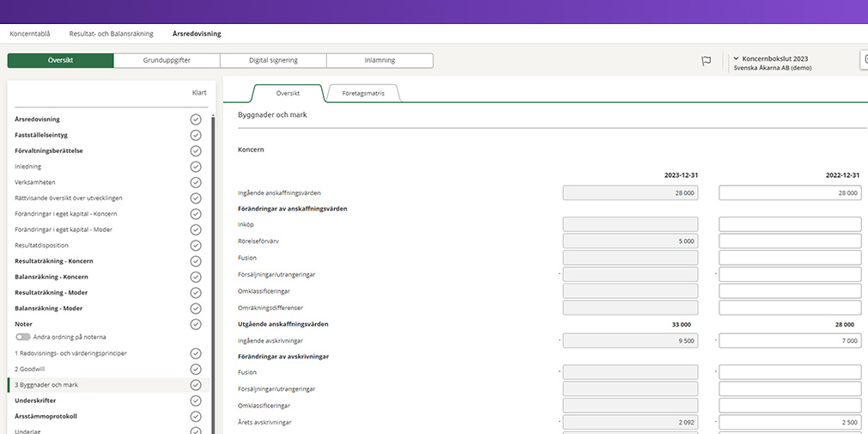Click Årets avskrivningar 2022-12-31 field showing 2 500
868x434 pixels.
point(790,422)
